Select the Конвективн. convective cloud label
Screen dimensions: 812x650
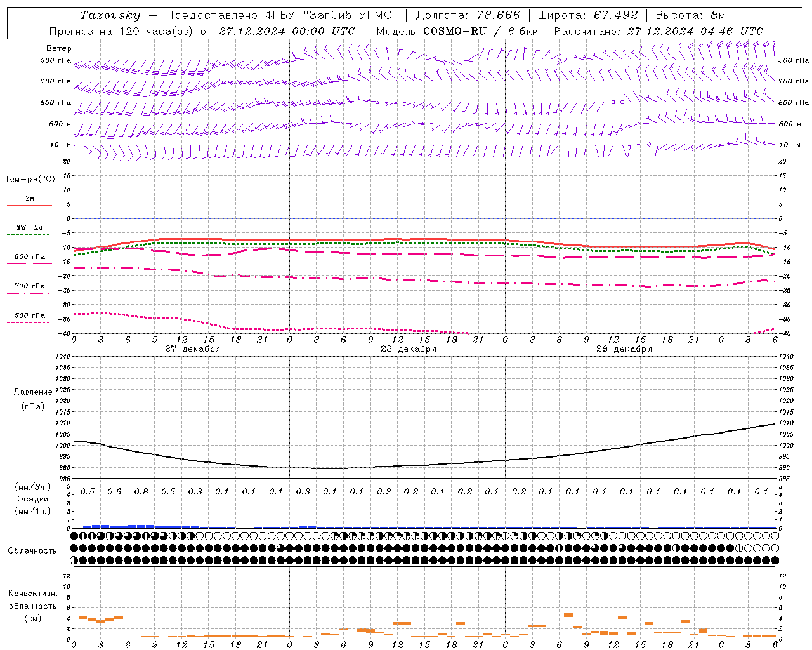pos(32,594)
